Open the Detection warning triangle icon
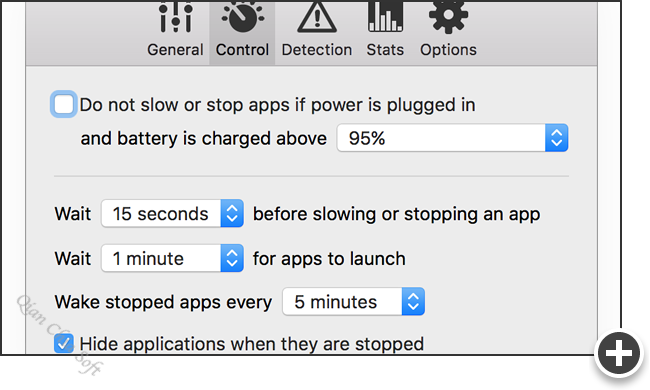This screenshot has height=390, width=650. coord(317,17)
